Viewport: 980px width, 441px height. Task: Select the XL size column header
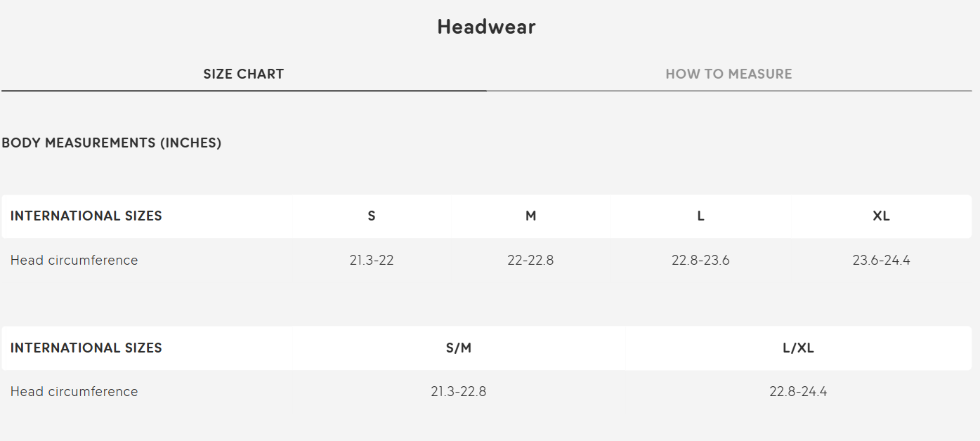click(882, 216)
